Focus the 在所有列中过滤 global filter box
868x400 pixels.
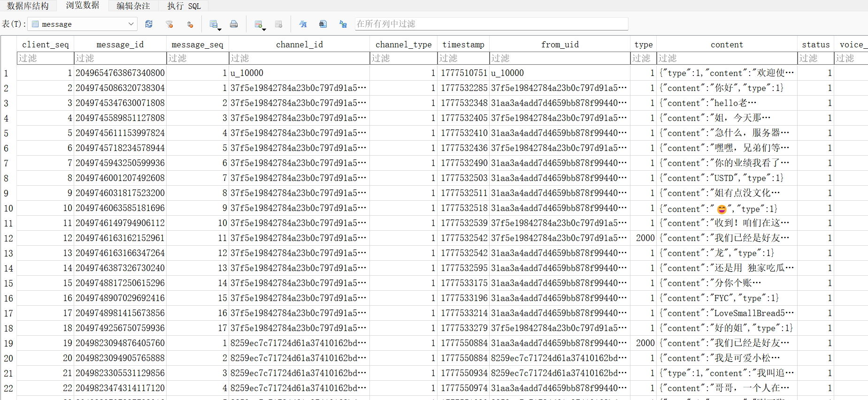491,24
